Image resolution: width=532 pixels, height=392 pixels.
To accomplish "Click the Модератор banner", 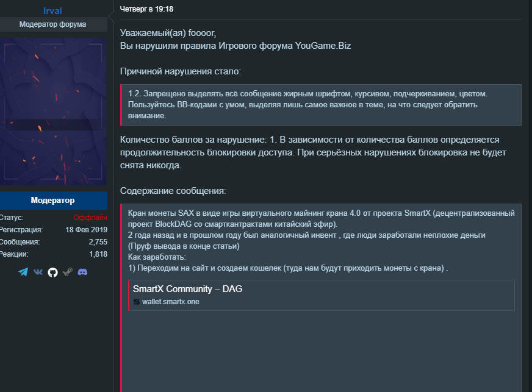I will click(x=54, y=200).
